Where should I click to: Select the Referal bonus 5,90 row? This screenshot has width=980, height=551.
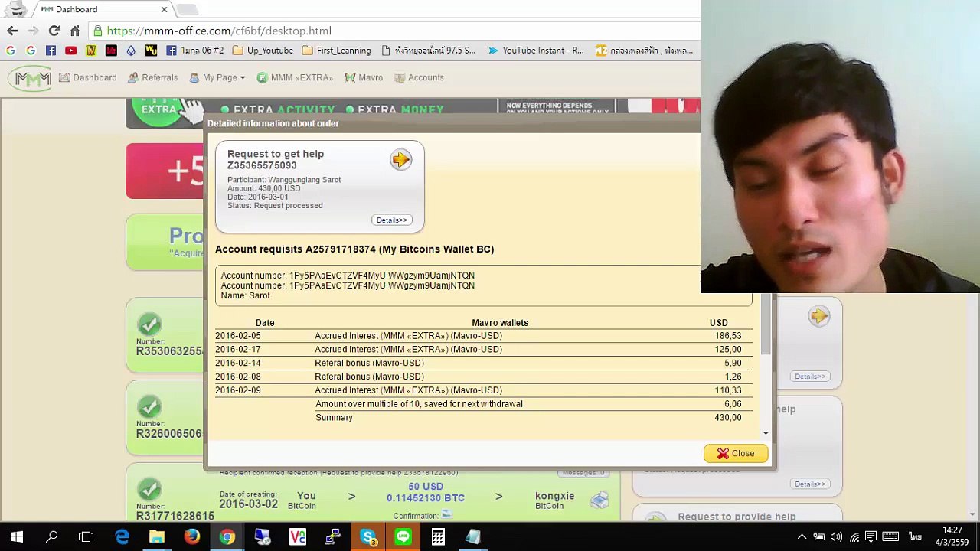483,364
